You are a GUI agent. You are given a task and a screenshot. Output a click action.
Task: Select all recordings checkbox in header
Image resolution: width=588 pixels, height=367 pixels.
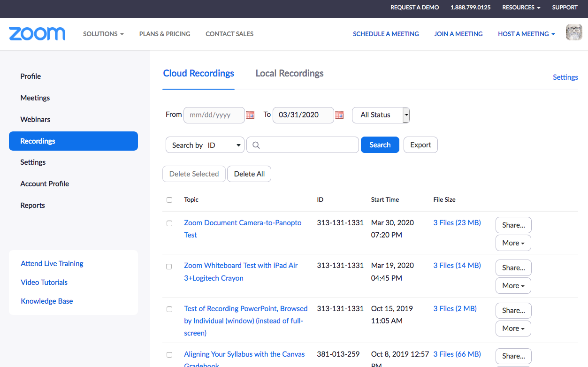point(169,200)
